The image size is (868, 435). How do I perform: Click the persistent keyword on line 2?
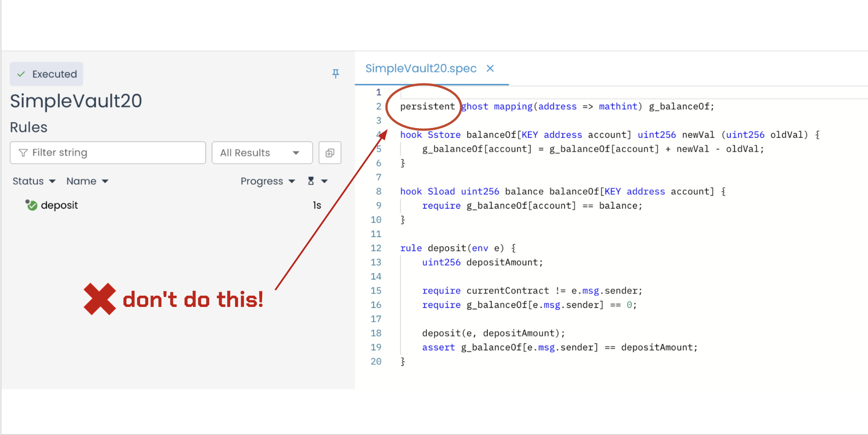[427, 106]
